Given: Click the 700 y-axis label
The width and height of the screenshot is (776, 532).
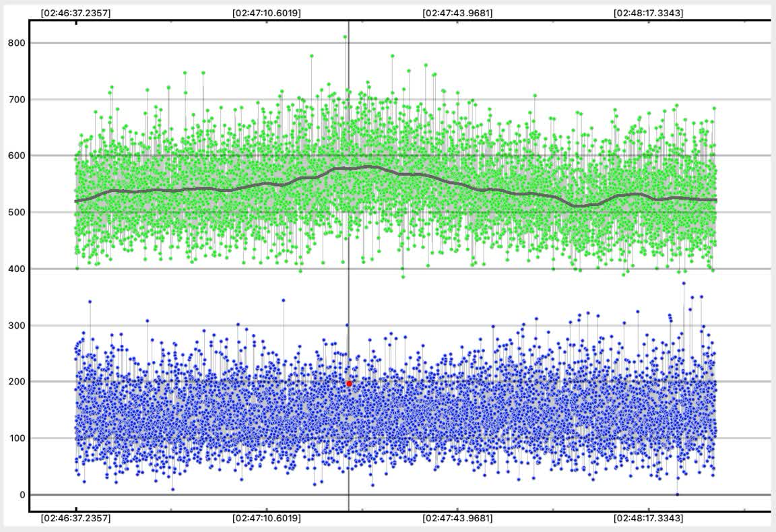Looking at the screenshot, I should click(x=17, y=100).
